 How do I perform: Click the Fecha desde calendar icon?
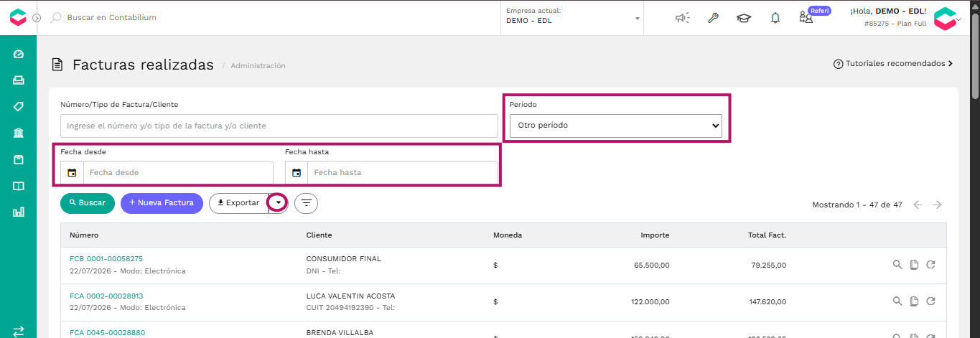[72, 172]
